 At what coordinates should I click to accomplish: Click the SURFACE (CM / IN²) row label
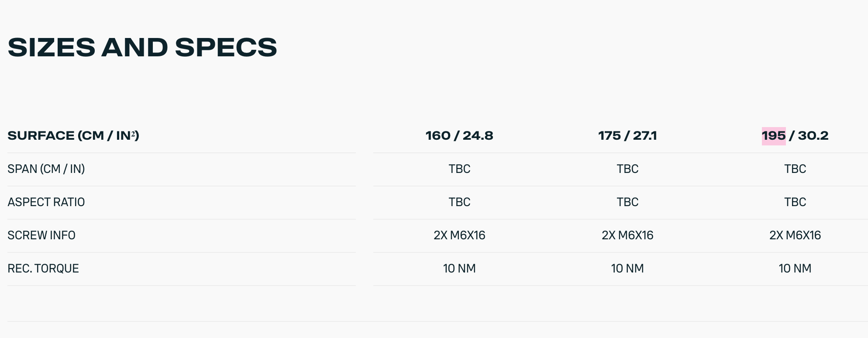73,135
